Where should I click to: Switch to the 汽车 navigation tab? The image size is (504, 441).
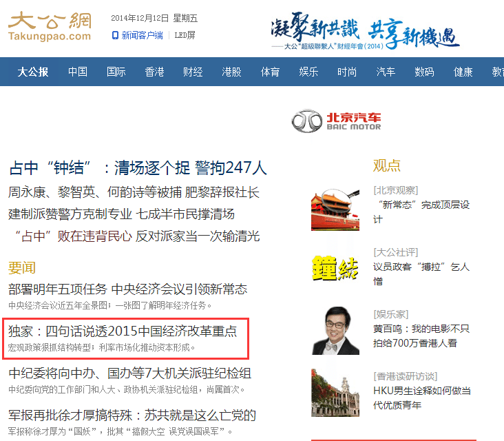point(386,72)
